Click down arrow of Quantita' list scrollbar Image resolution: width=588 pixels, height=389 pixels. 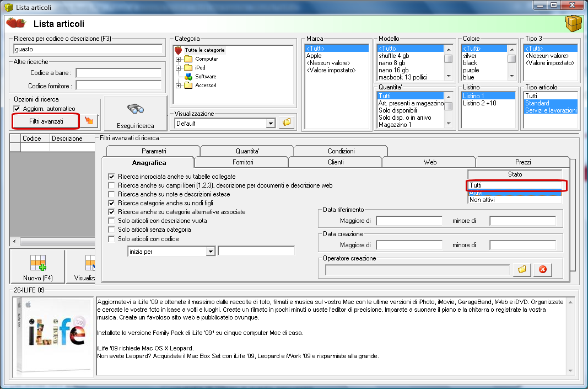449,124
